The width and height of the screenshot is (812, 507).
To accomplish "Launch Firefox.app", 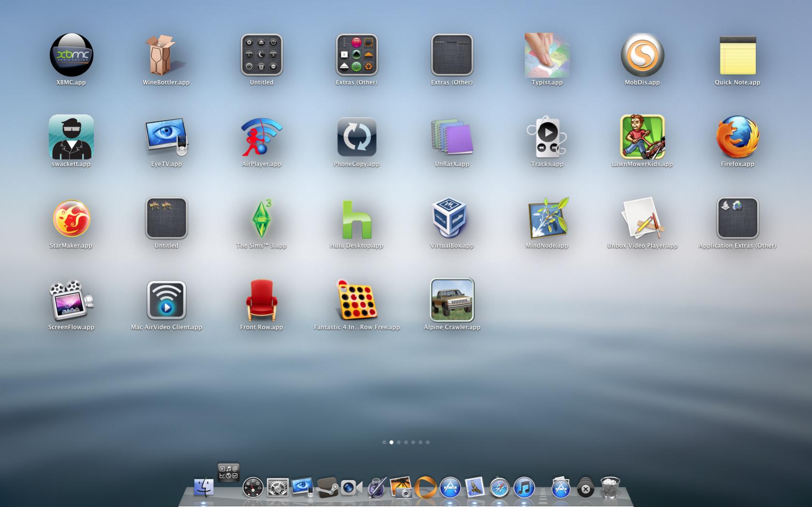I will (x=738, y=137).
